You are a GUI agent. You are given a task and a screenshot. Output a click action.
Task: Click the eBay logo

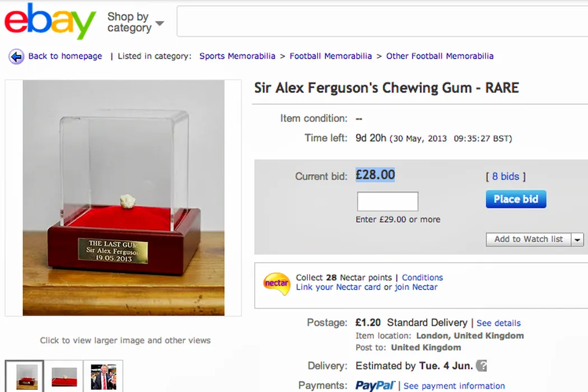pyautogui.click(x=50, y=21)
